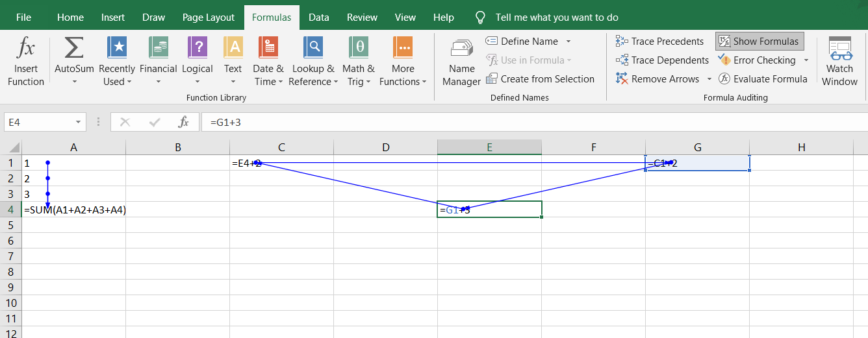
Task: Click the formula bar Cancel X
Action: 125,122
